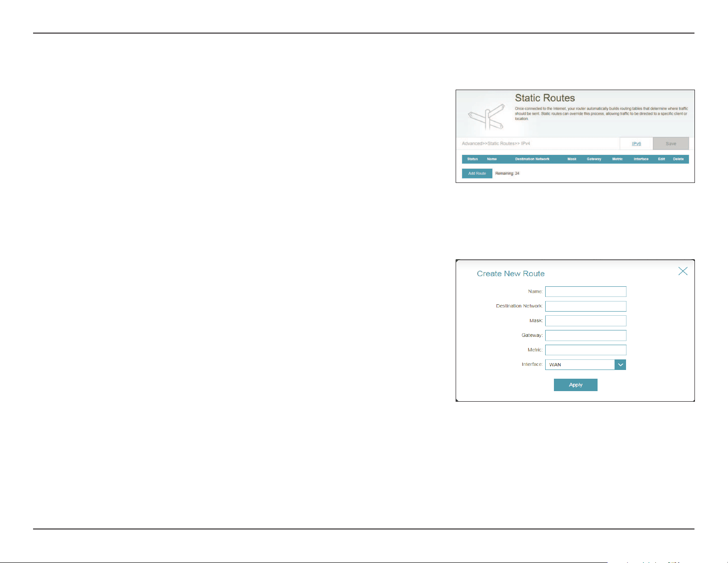Click the Status column header
The height and width of the screenshot is (563, 728).
[472, 159]
